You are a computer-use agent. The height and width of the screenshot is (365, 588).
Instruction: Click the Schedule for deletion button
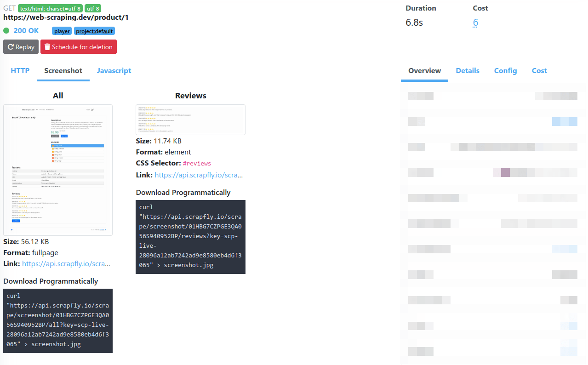[78, 46]
